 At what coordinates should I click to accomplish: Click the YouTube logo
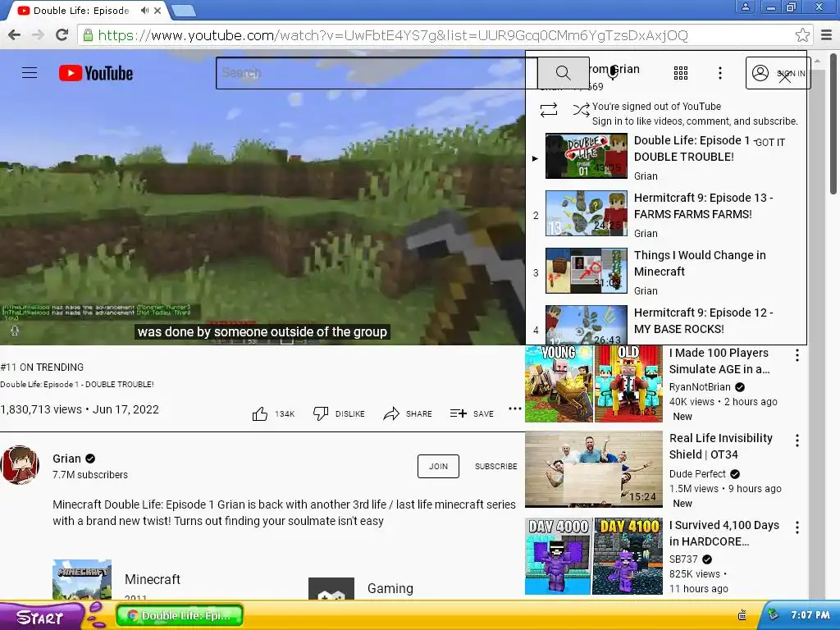(96, 73)
